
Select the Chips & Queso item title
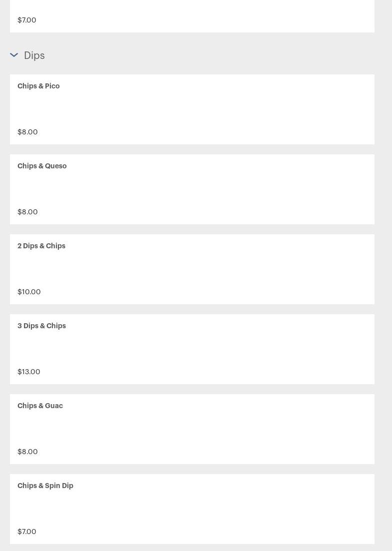pos(42,166)
